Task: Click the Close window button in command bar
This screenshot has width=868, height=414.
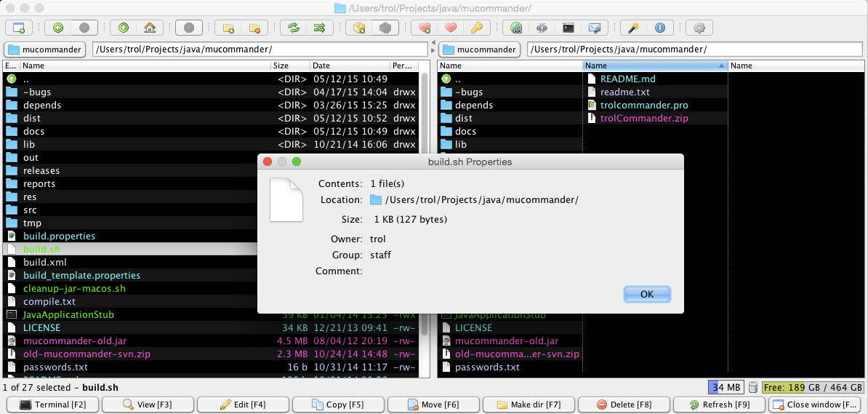Action: click(x=813, y=405)
